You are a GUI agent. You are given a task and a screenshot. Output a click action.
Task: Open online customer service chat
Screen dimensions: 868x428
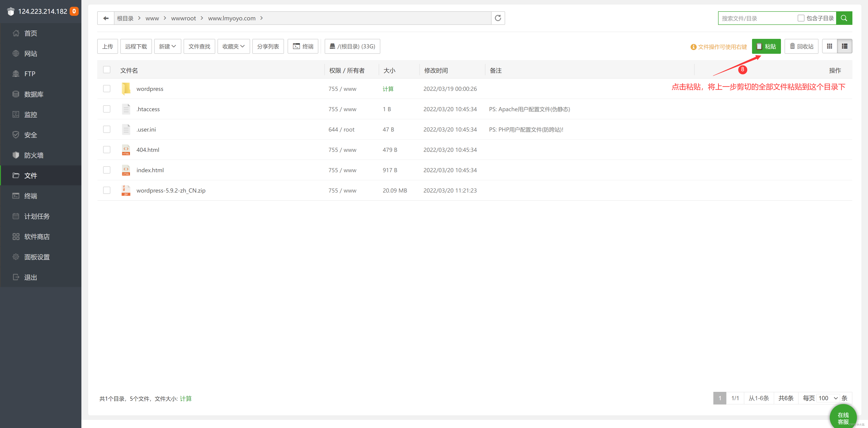843,418
